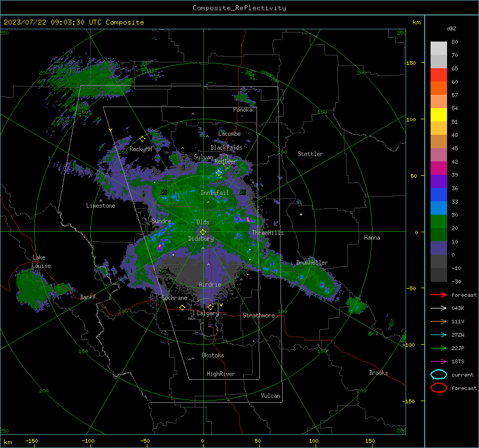The height and width of the screenshot is (448, 479).
Task: Click the red forecast ellipse legend icon
Action: 439,388
